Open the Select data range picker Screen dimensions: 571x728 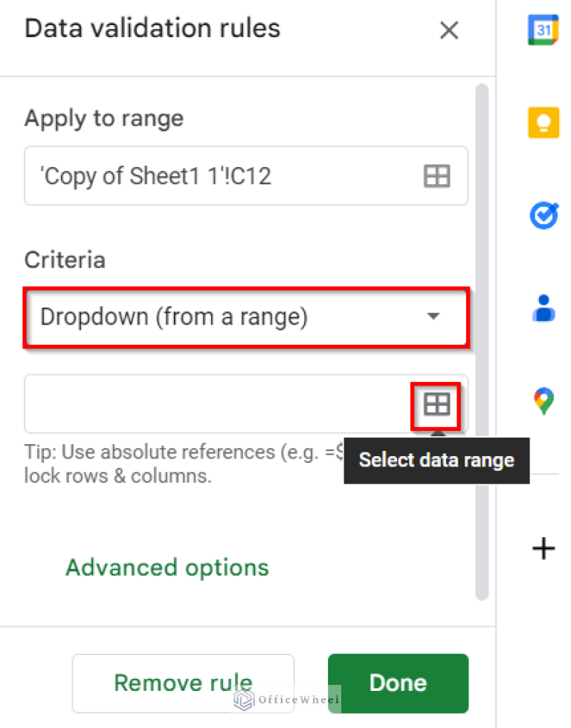436,404
